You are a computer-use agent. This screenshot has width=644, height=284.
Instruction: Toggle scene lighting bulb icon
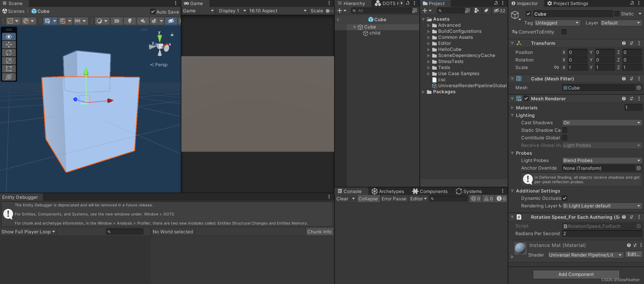click(130, 21)
